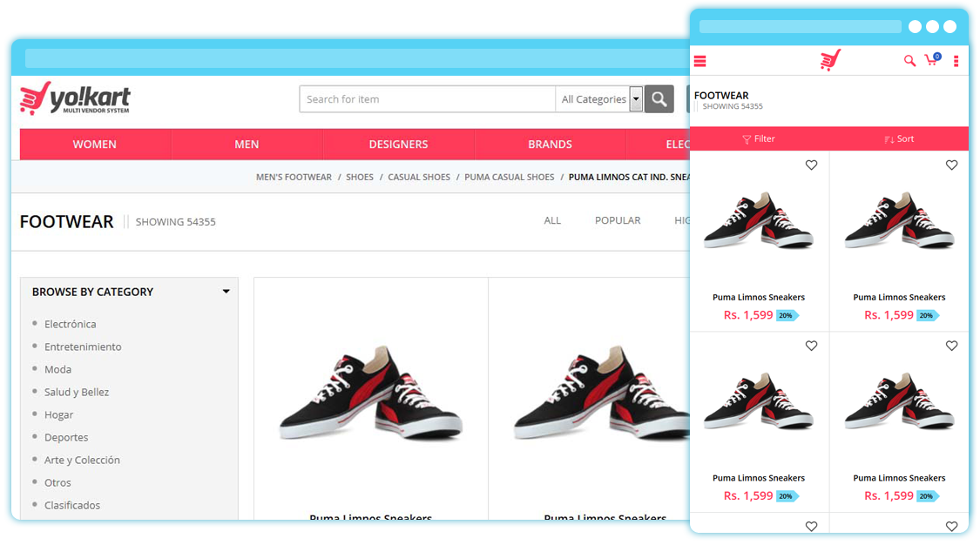Viewport: 980px width, 545px height.
Task: Switch to the POPULAR tab
Action: click(618, 220)
